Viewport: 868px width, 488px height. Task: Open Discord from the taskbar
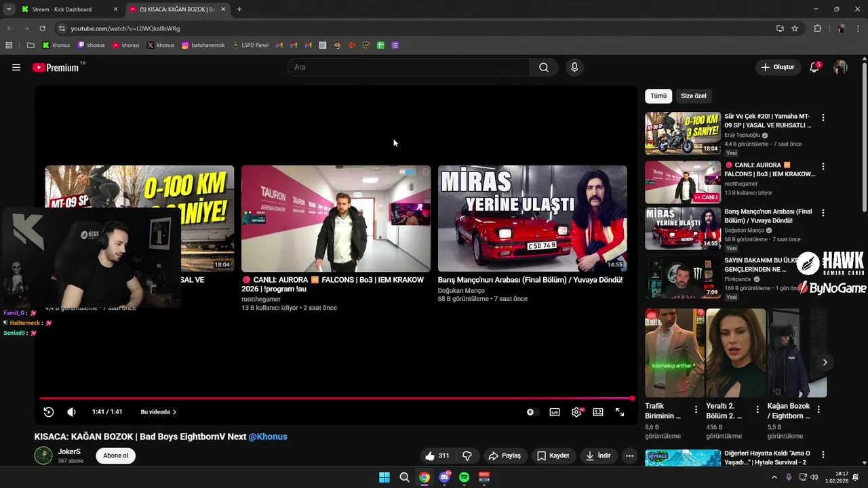[444, 477]
